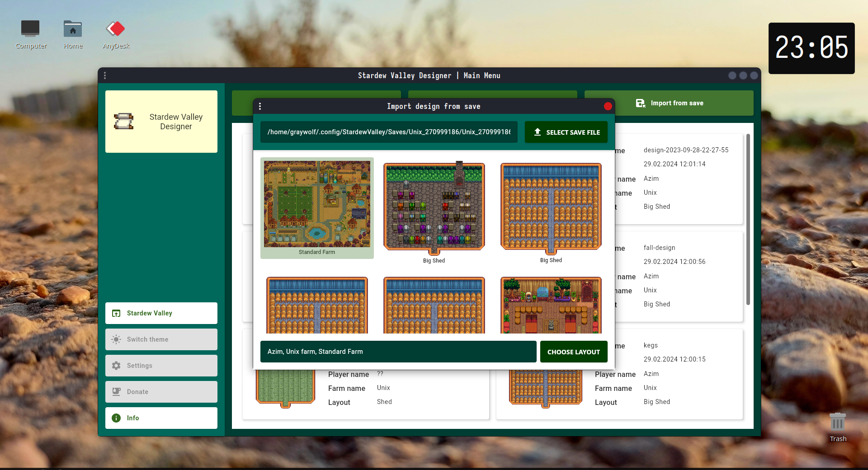Open Donate in the sidebar

point(161,392)
